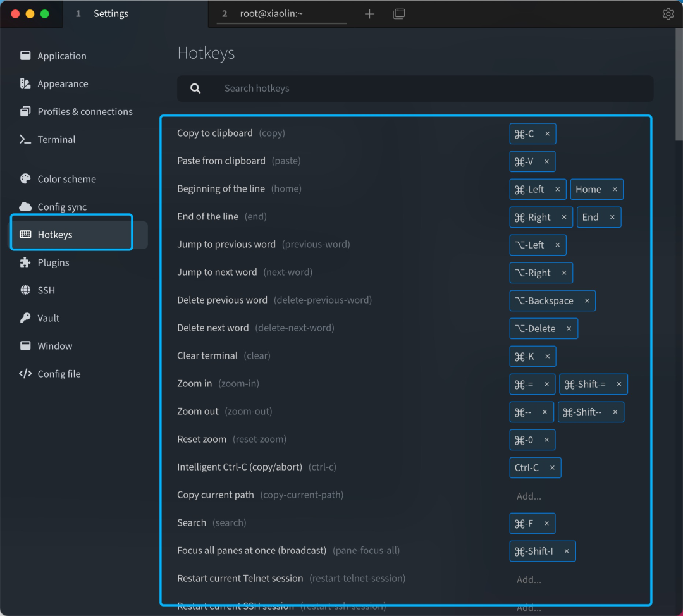The width and height of the screenshot is (683, 616).
Task: Remove the ⌘-- zoom out hotkey
Action: pos(545,412)
